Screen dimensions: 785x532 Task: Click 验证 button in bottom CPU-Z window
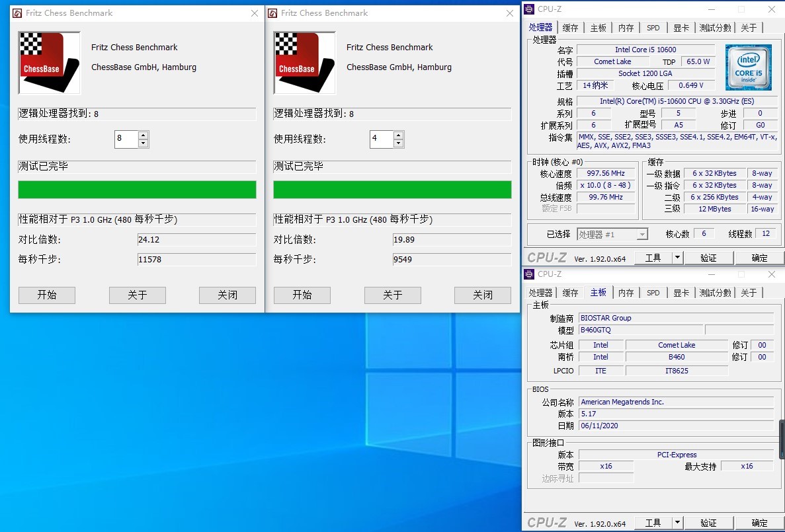tap(708, 523)
